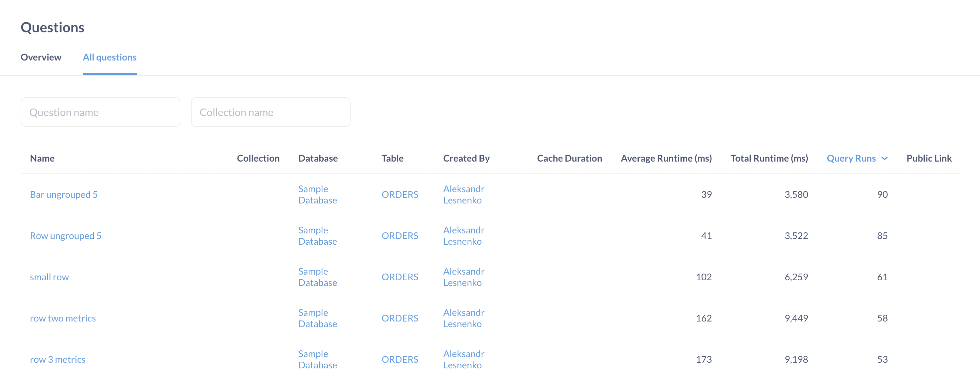Sort by the Created By column
Image resolution: width=980 pixels, height=379 pixels.
466,158
